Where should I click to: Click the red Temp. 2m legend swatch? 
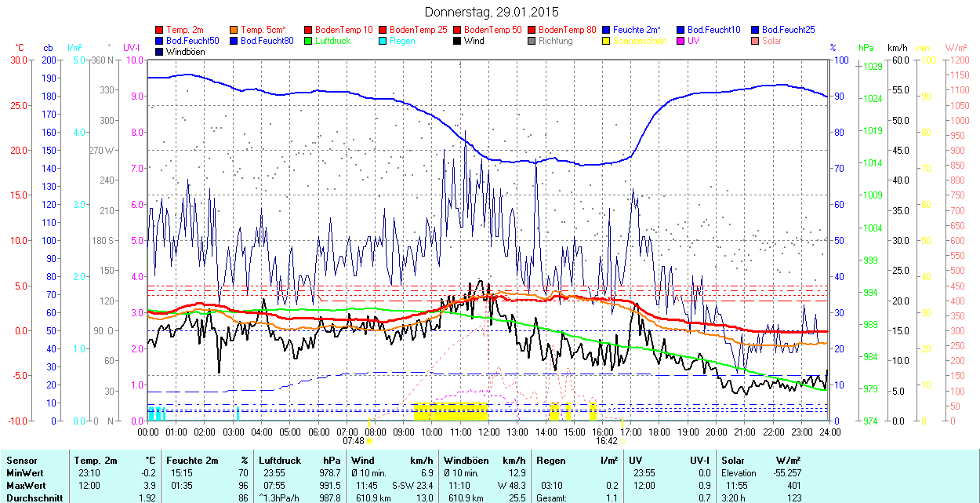click(x=160, y=30)
